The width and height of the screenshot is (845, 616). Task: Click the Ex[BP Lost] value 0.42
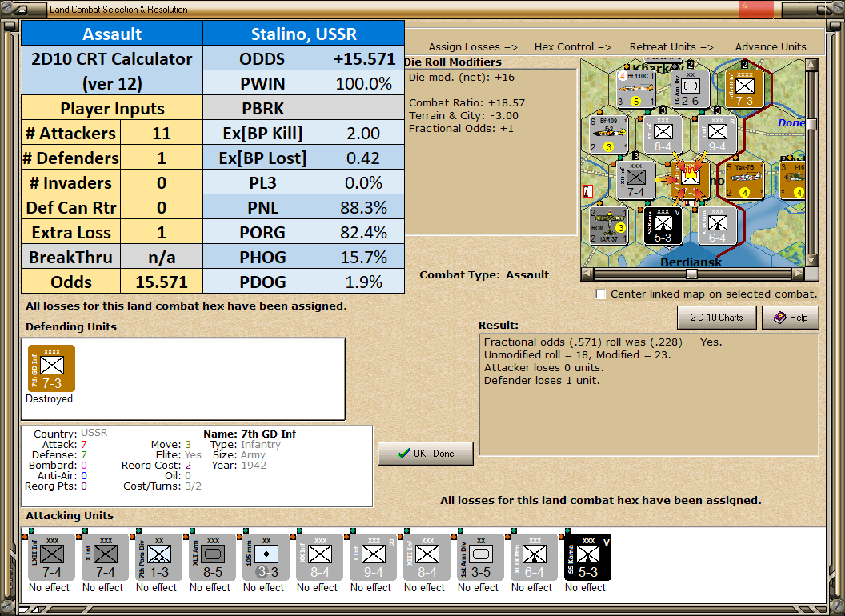pos(364,158)
